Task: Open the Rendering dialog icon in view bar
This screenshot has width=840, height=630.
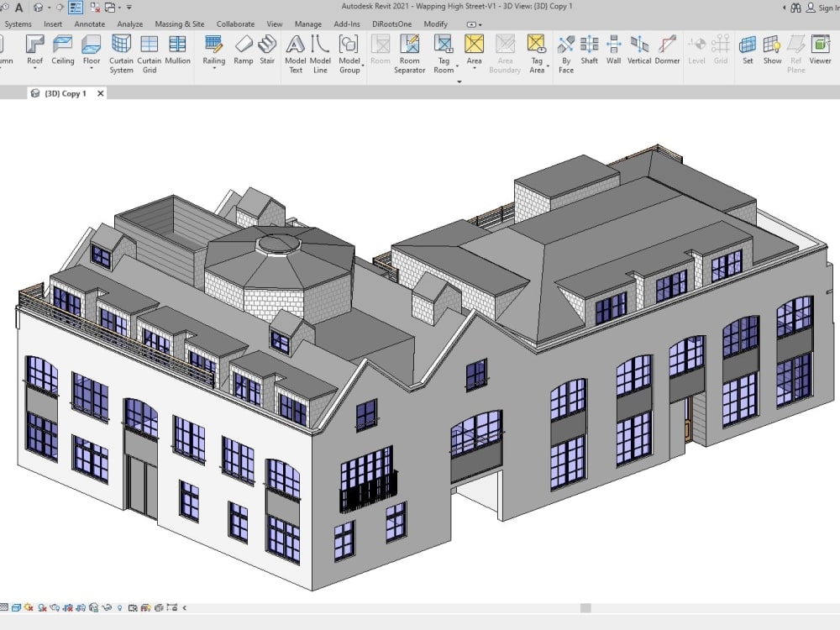Action: 55,607
